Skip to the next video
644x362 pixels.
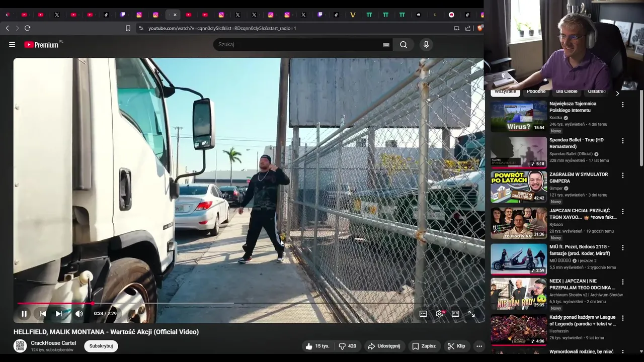point(59,314)
